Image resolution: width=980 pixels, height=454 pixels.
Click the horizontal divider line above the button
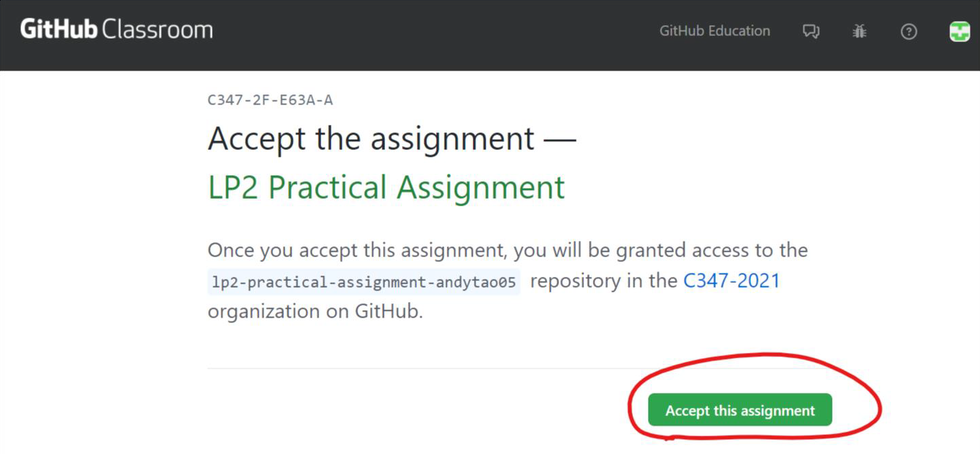coord(407,368)
